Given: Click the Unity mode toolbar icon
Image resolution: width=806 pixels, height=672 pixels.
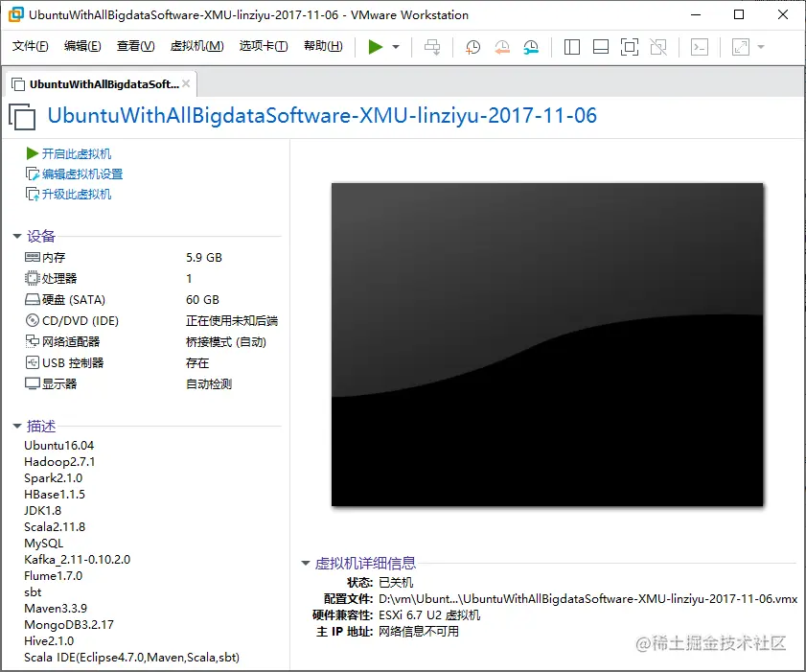Looking at the screenshot, I should pos(658,47).
